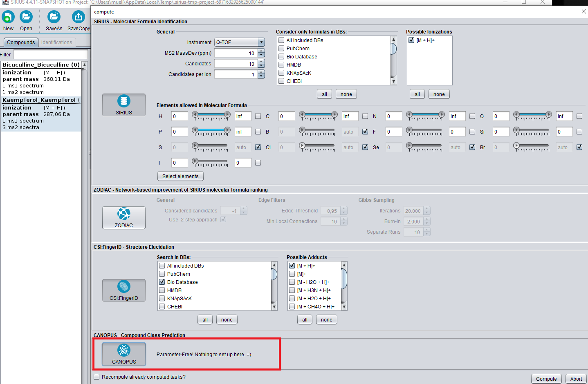
Task: Toggle the SIRIUS tool button
Action: pos(124,105)
